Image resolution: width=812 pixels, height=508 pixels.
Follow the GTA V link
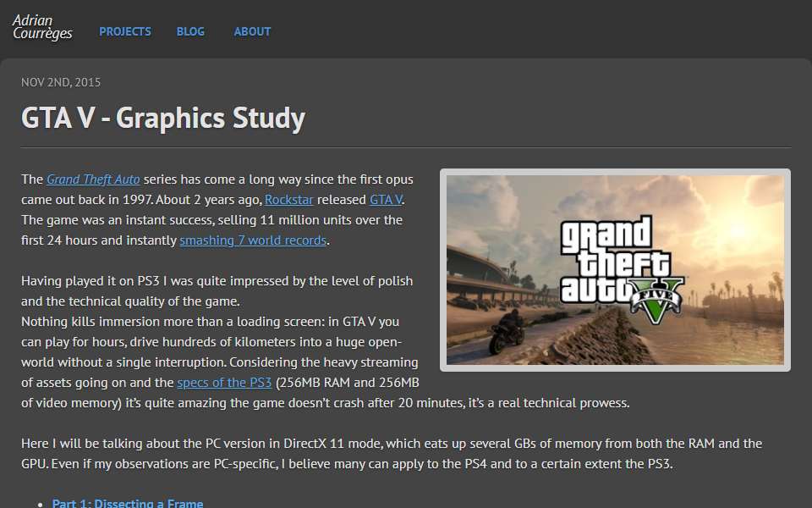click(x=386, y=200)
